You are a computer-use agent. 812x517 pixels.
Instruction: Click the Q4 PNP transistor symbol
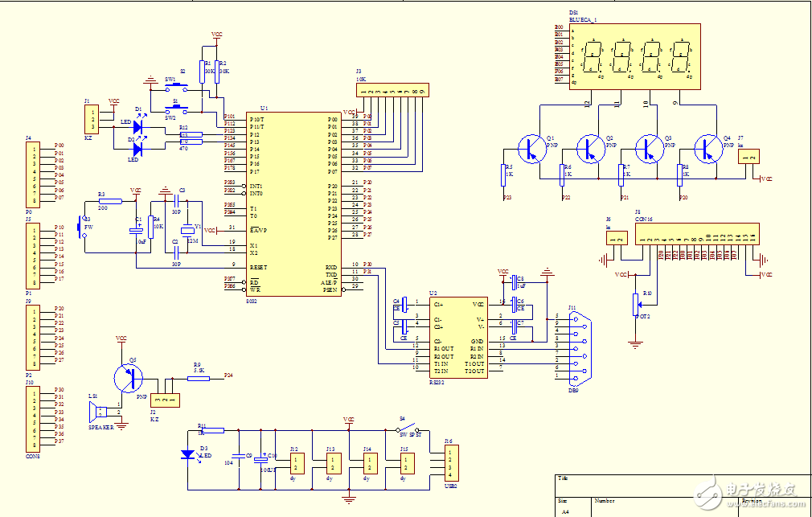[x=708, y=149]
